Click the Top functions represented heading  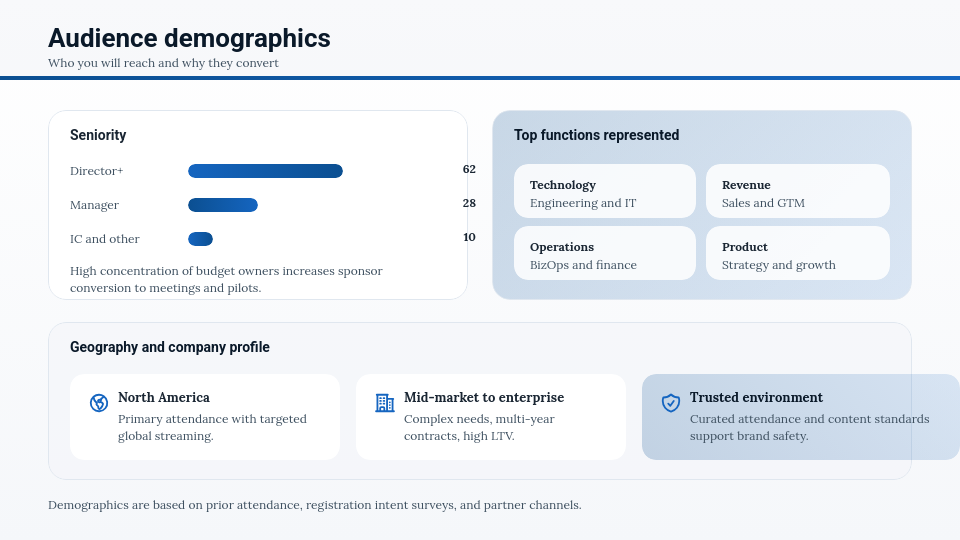(596, 135)
